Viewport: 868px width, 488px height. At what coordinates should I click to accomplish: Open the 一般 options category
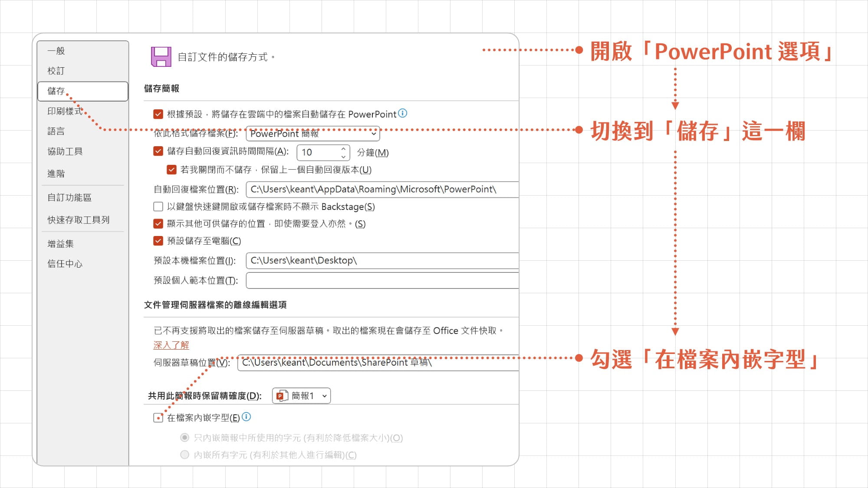coord(82,51)
